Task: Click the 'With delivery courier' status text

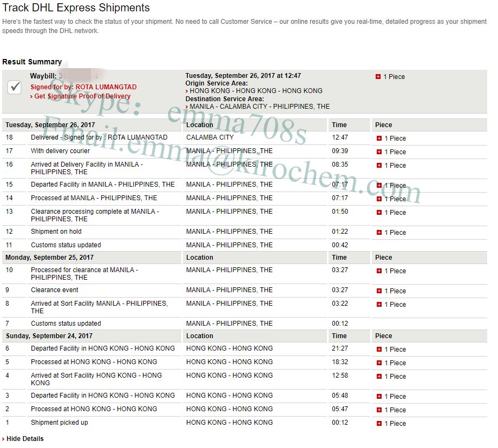Action: point(60,151)
